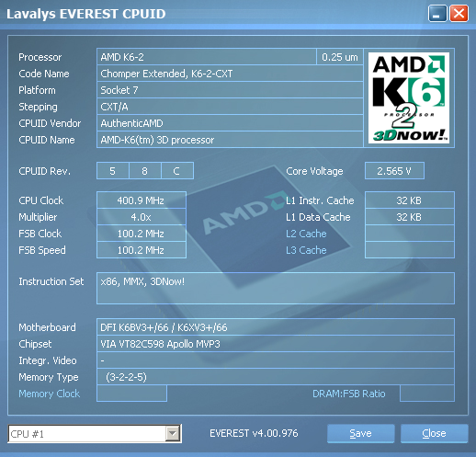Click the Chipset label
Screen dimensions: 476x457
[35, 344]
